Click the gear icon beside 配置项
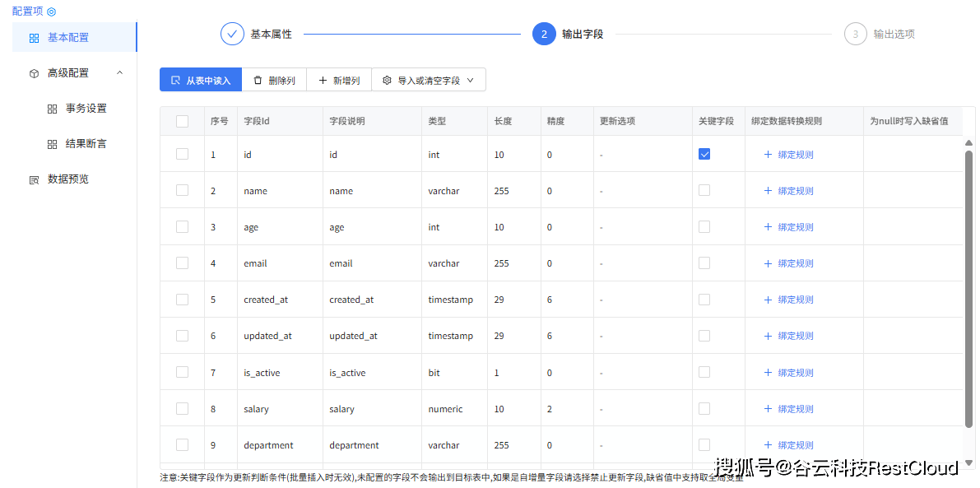 pyautogui.click(x=51, y=12)
